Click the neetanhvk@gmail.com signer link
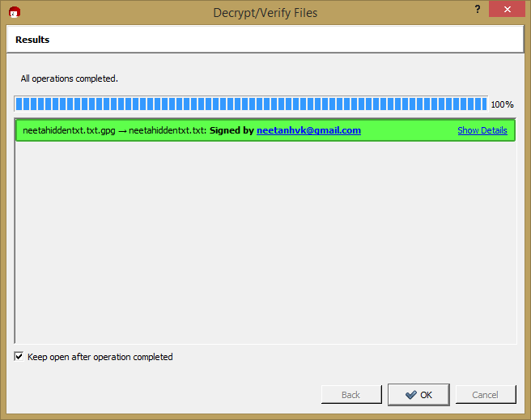The height and width of the screenshot is (420, 531). (308, 130)
